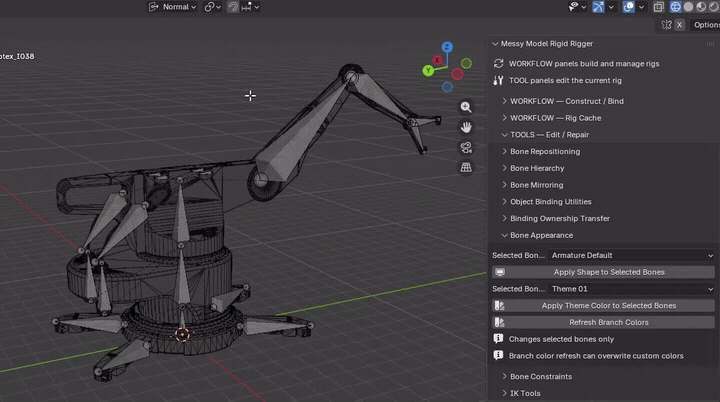This screenshot has width=720, height=402.
Task: Click the negative Y green circle gizmo
Action: pyautogui.click(x=467, y=63)
